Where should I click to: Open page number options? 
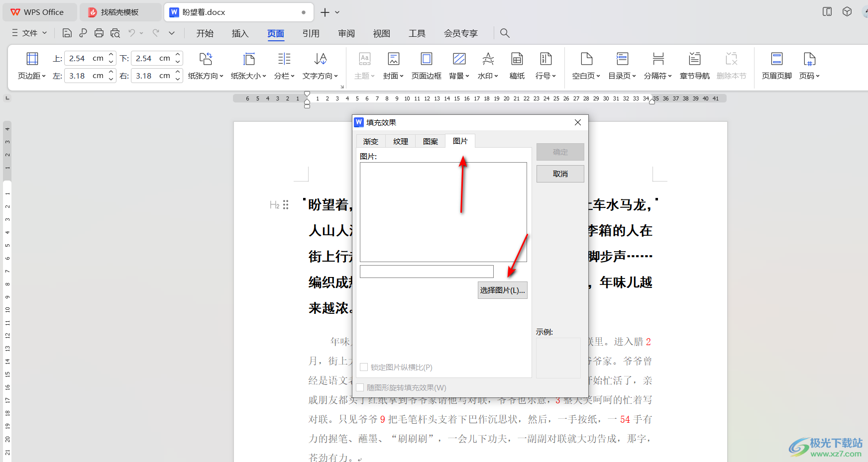click(x=809, y=66)
